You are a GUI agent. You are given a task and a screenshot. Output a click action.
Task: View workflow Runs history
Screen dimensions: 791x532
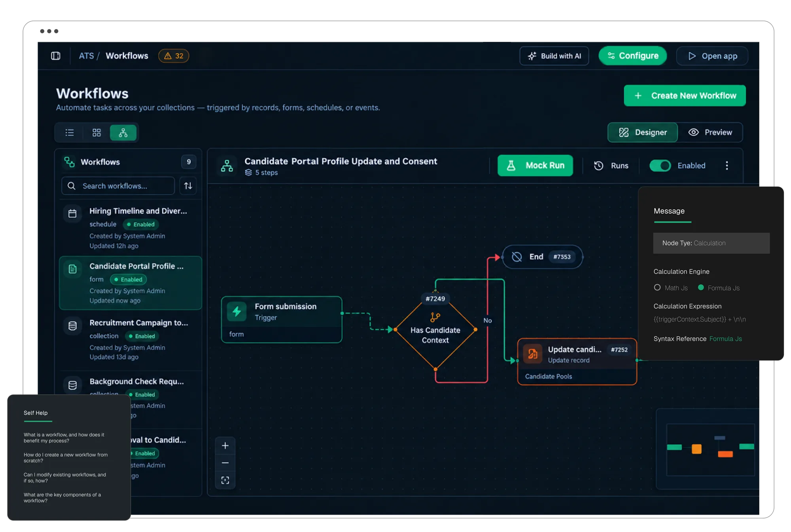[611, 166]
